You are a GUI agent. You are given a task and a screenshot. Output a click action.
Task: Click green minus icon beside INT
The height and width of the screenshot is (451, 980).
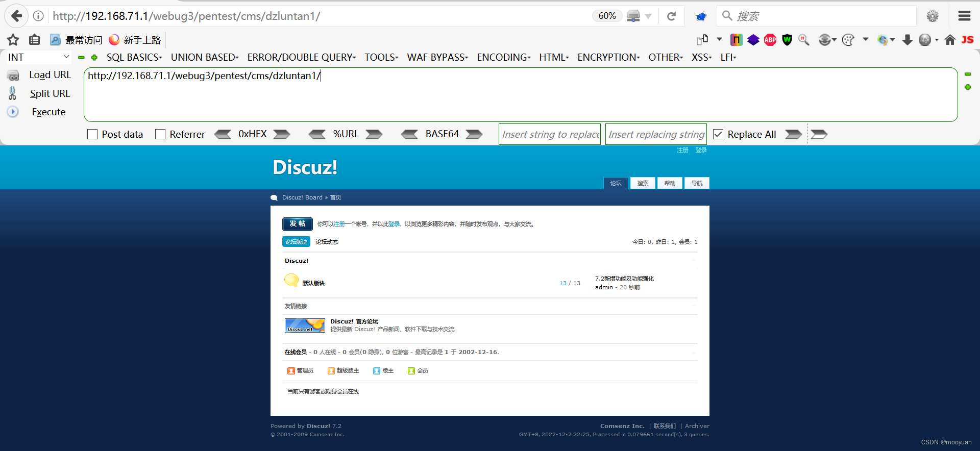tap(81, 58)
